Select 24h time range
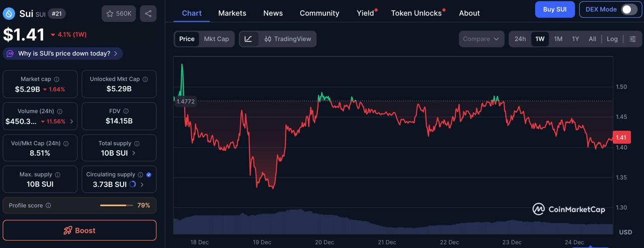This screenshot has width=644, height=248. (520, 39)
